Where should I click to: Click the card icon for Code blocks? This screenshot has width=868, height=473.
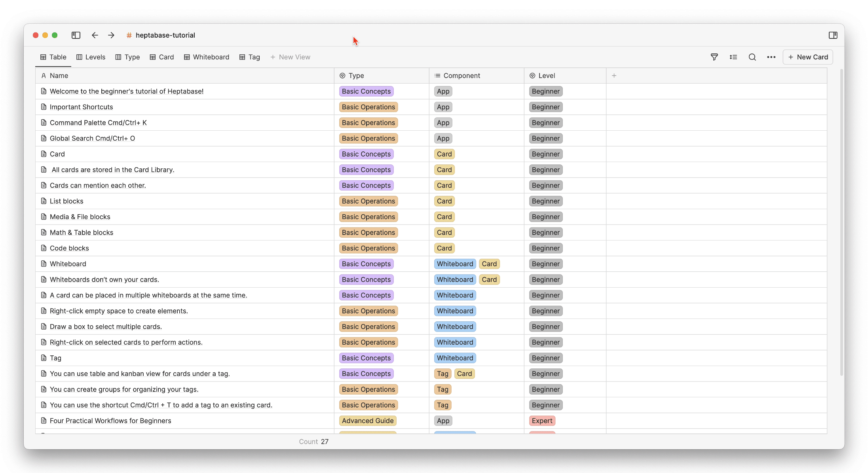pyautogui.click(x=44, y=248)
